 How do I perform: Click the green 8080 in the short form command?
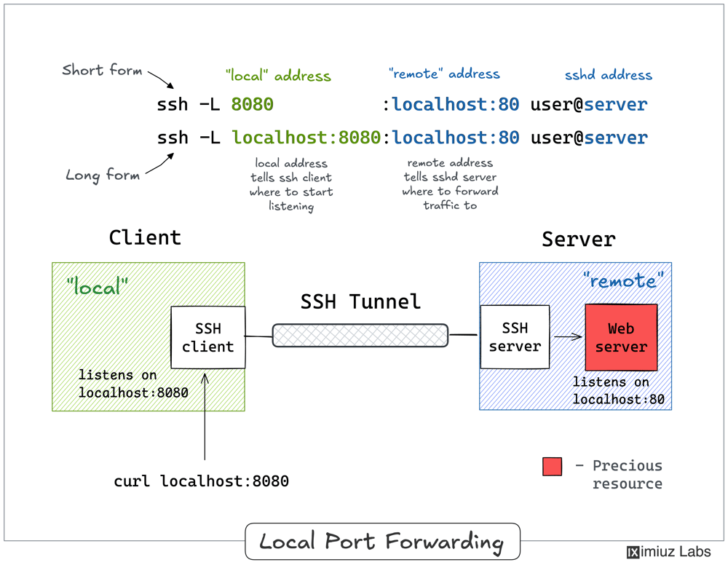pos(252,104)
